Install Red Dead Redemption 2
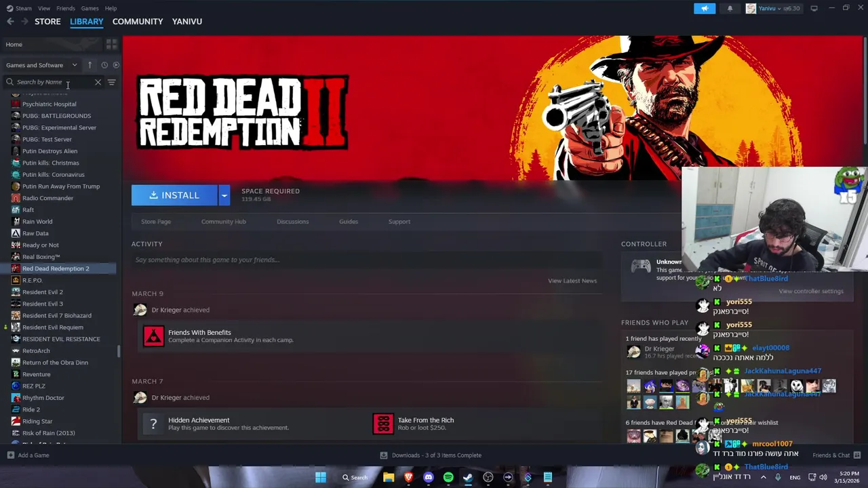The image size is (868, 488). (x=174, y=195)
